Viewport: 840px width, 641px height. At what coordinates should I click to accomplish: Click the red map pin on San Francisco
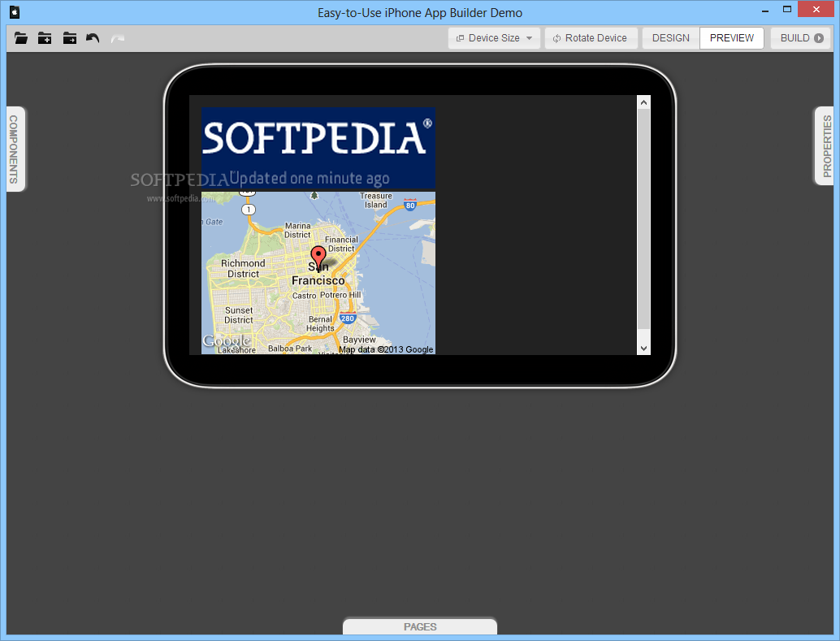(318, 259)
